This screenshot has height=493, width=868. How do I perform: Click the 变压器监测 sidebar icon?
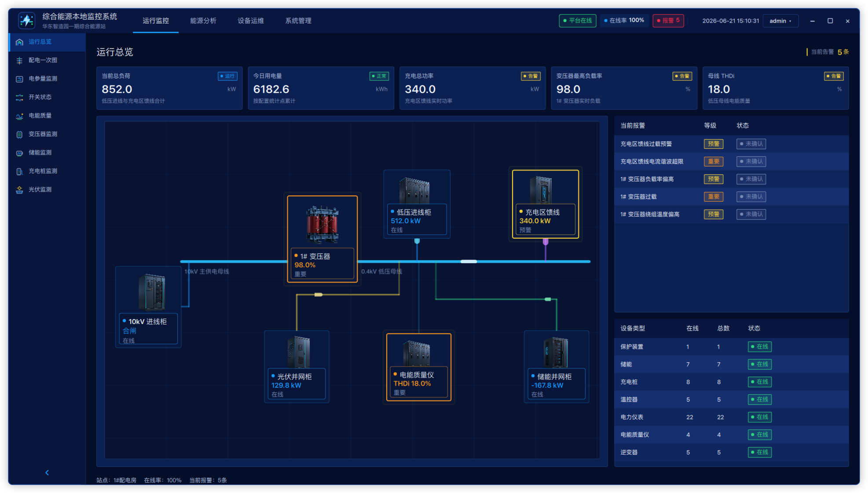[19, 135]
